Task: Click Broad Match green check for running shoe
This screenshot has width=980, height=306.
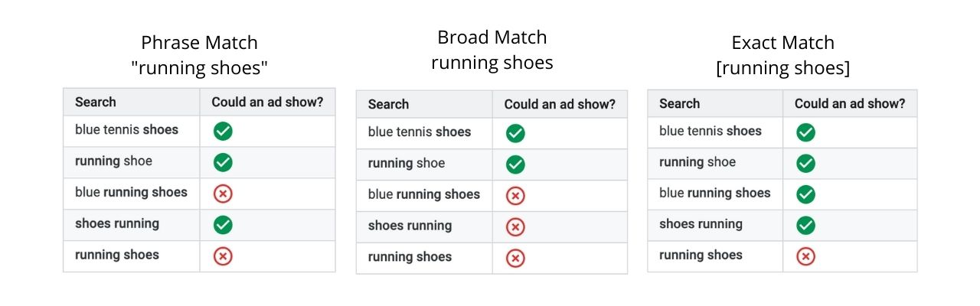Action: tap(515, 164)
